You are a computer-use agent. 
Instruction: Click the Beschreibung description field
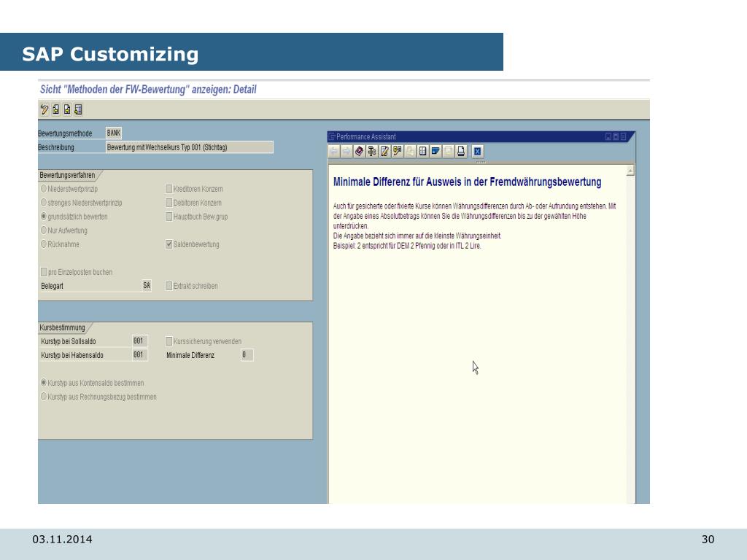(190, 147)
